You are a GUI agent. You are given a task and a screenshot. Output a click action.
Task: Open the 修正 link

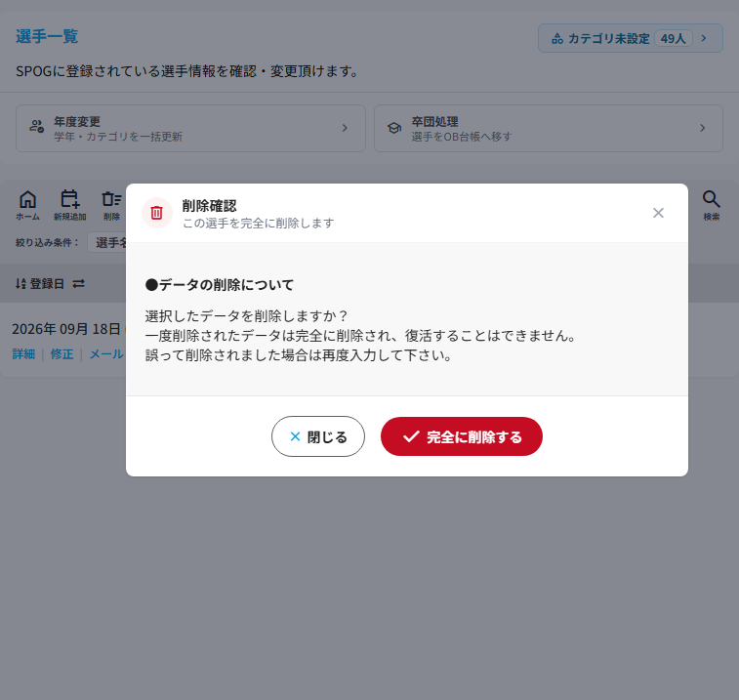(62, 354)
